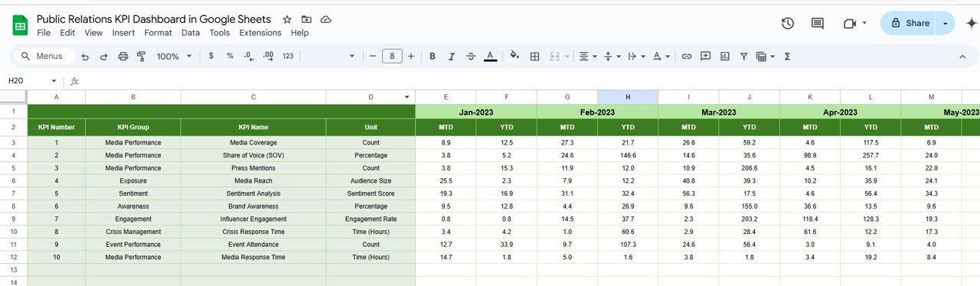This screenshot has width=980, height=286.
Task: Create a filter
Action: click(x=743, y=57)
